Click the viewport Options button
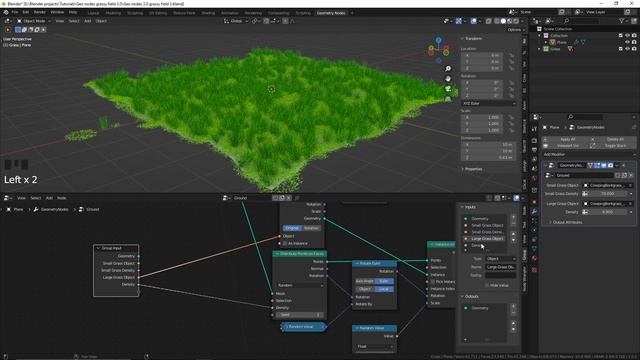 pyautogui.click(x=516, y=30)
